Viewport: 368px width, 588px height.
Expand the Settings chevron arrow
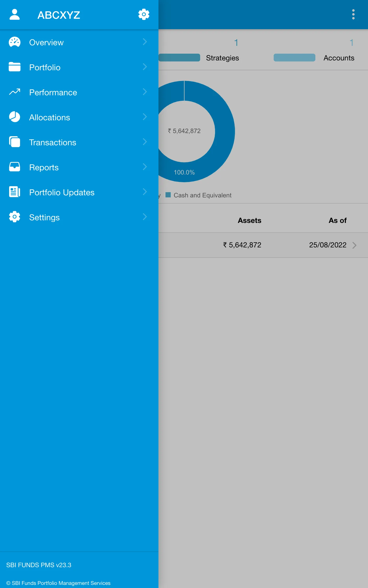(x=145, y=217)
